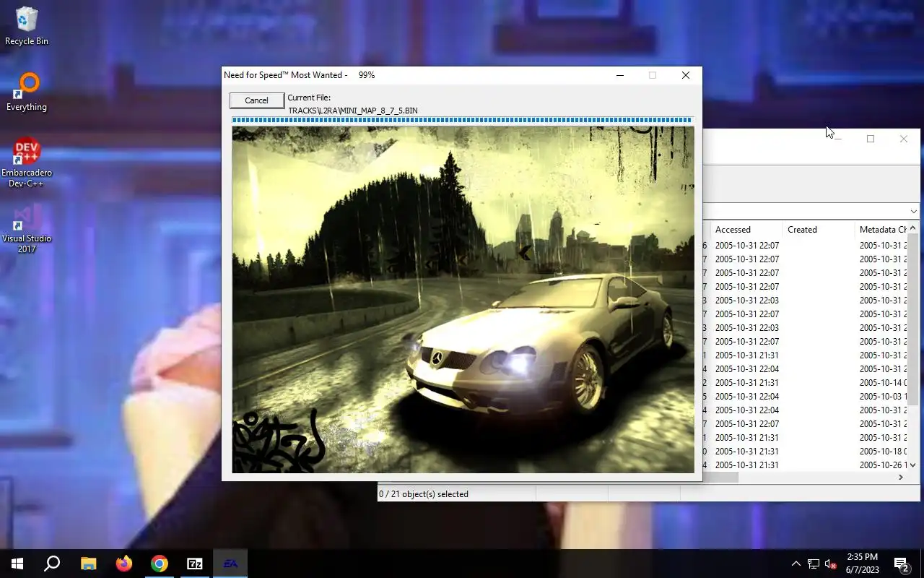Sort by the Created column header
This screenshot has height=578, width=924.
coord(819,230)
